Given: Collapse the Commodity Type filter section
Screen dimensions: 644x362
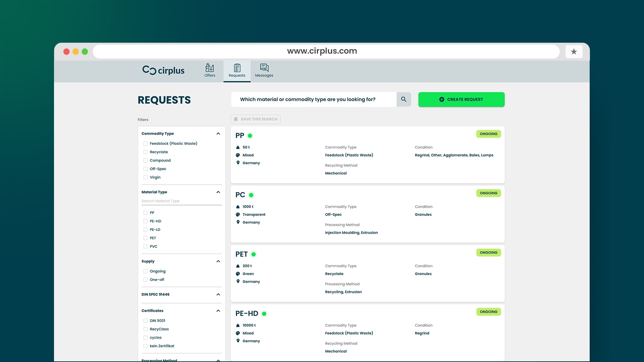Looking at the screenshot, I should 218,133.
